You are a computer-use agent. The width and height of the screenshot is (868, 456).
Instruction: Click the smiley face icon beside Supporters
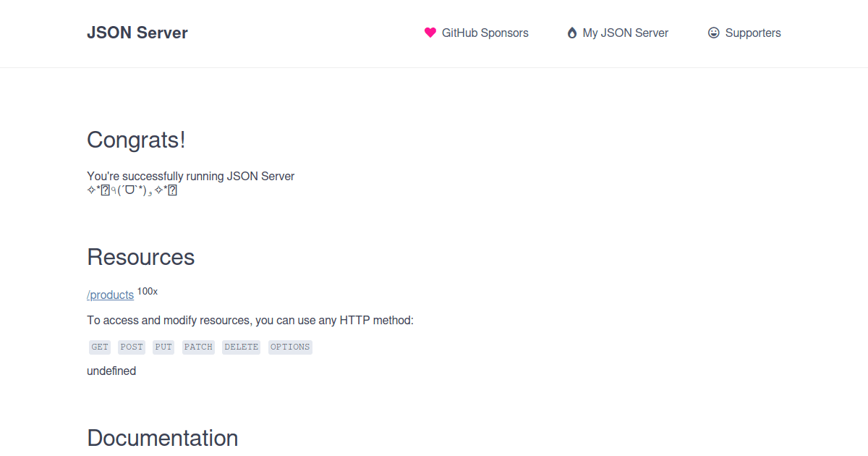(x=713, y=33)
